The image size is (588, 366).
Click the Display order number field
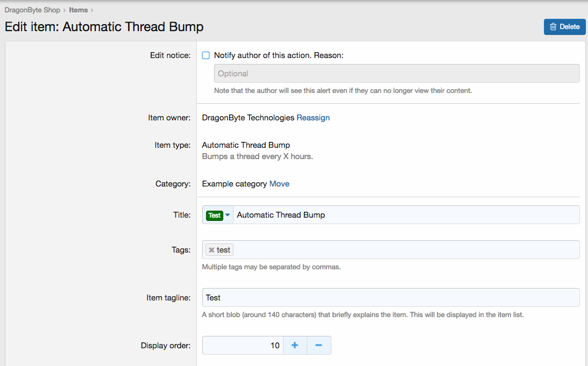[x=242, y=346]
